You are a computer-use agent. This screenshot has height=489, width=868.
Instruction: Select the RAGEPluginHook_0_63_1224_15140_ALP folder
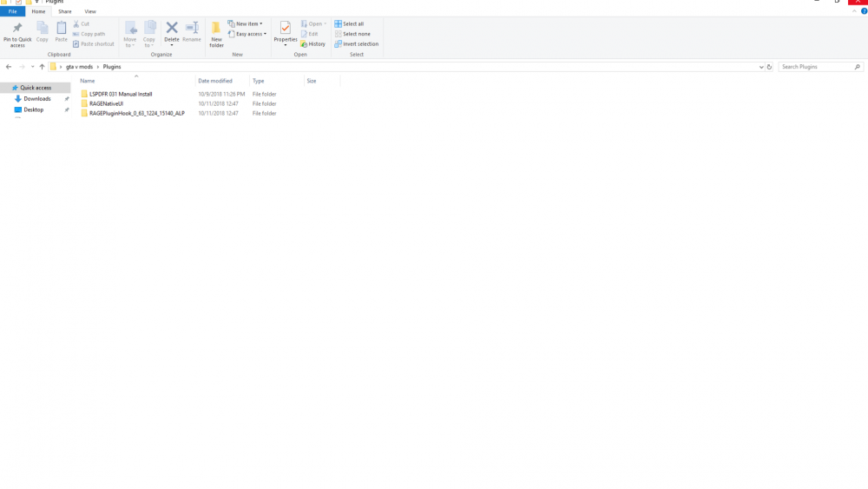click(x=137, y=113)
